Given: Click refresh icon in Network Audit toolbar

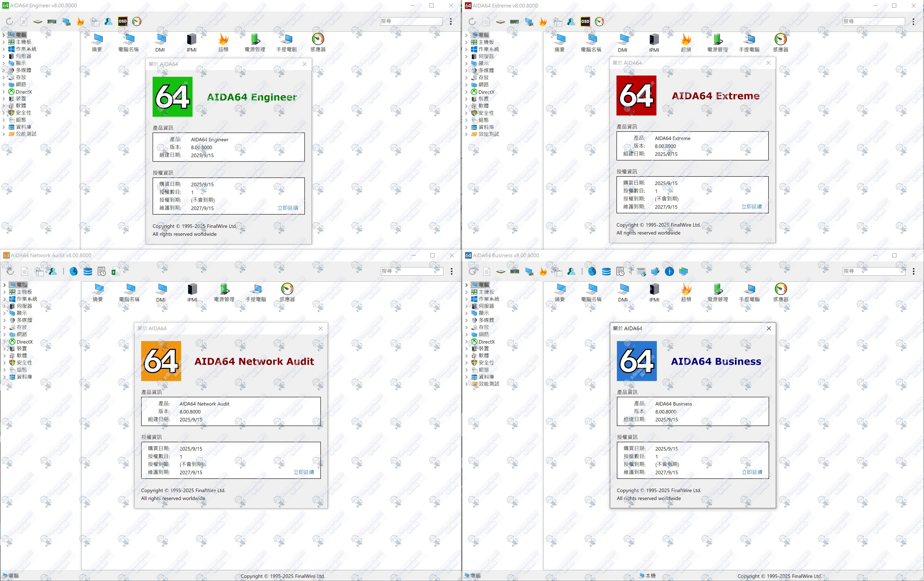Looking at the screenshot, I should [10, 272].
